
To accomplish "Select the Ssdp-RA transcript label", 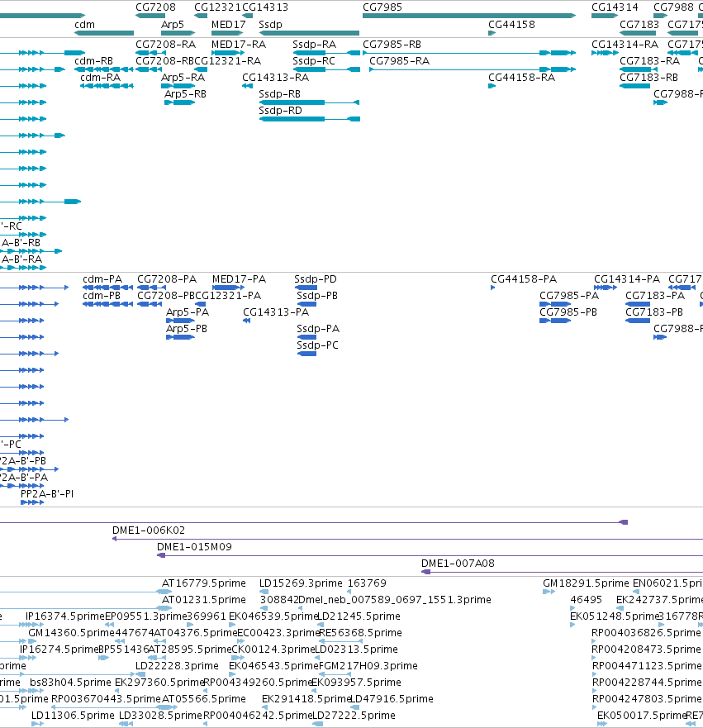I will [314, 45].
